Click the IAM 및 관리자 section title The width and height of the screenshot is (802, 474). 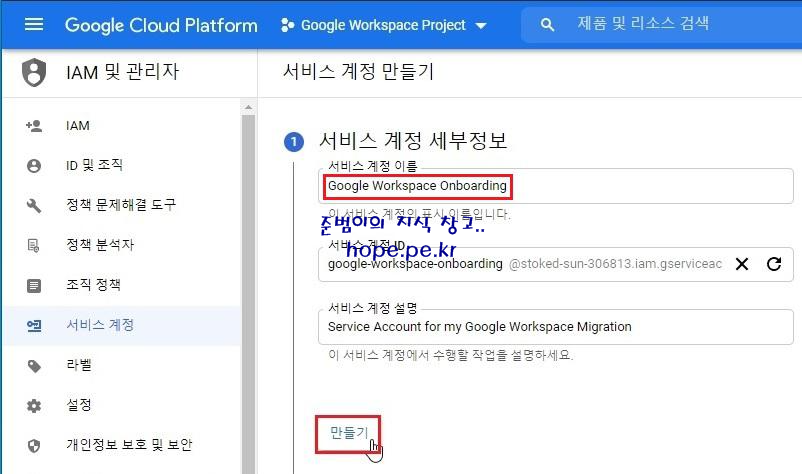click(x=123, y=72)
